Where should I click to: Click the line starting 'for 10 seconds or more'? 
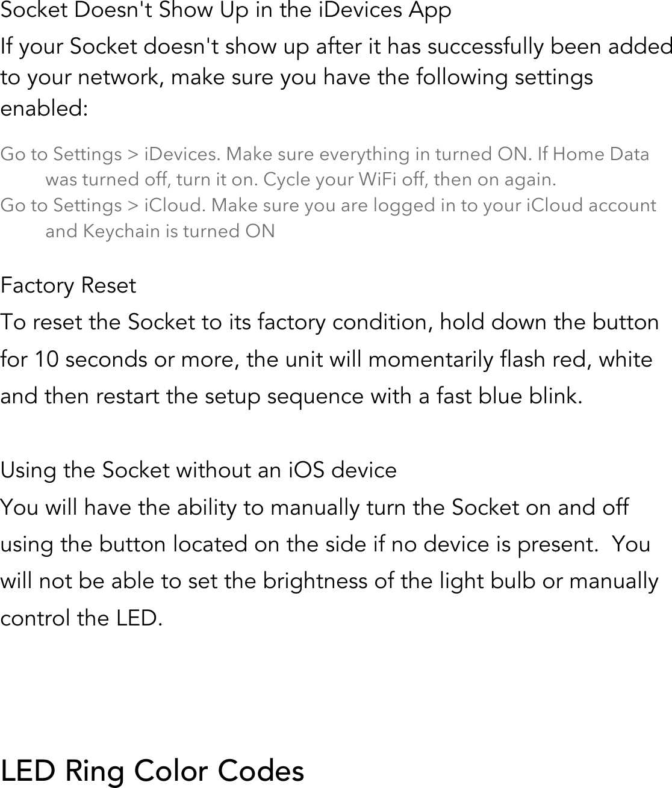pyautogui.click(x=326, y=360)
